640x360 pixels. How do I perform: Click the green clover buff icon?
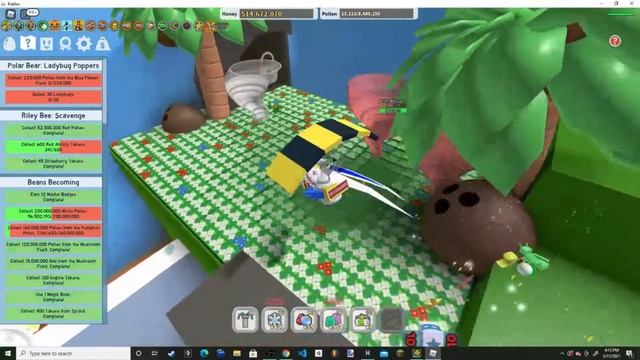click(x=42, y=27)
